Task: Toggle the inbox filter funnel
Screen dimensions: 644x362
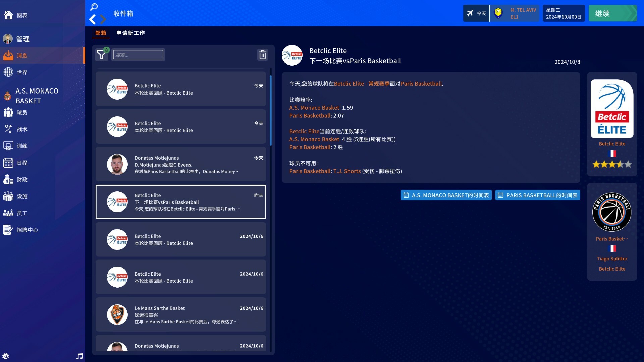Action: click(x=101, y=55)
